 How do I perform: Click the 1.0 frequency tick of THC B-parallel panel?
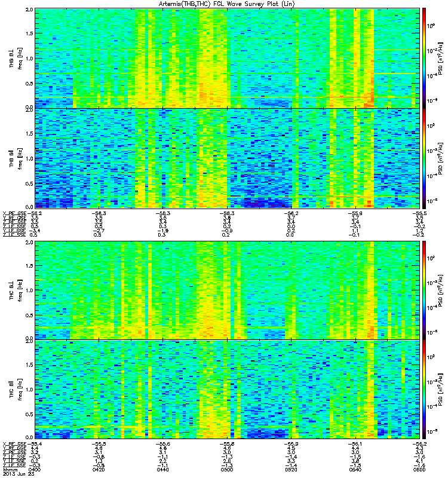point(29,390)
